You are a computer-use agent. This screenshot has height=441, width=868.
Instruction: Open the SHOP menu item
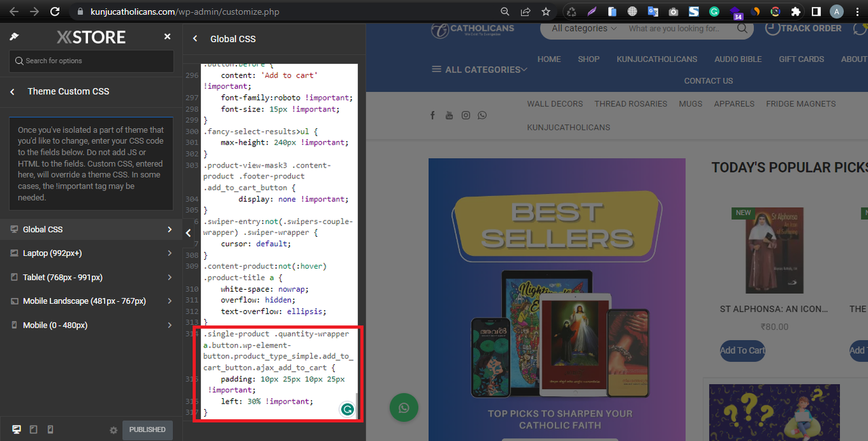(x=589, y=59)
